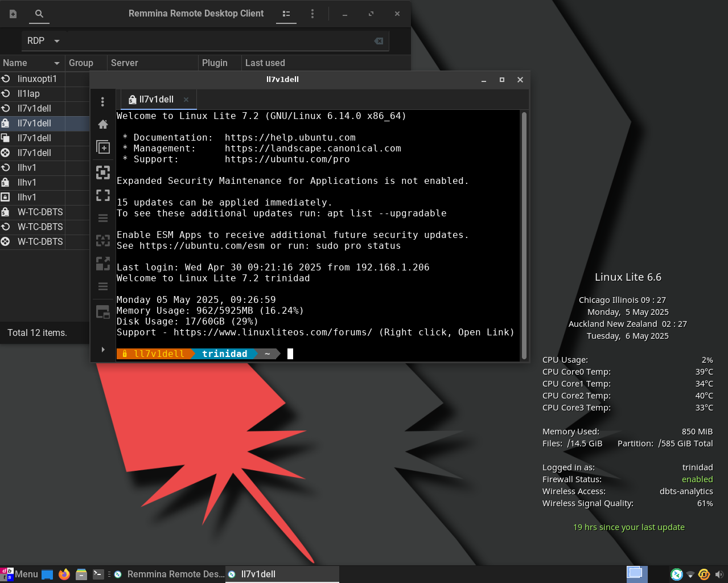The height and width of the screenshot is (583, 728).
Task: Click the home icon in the connection sidebar
Action: (103, 124)
